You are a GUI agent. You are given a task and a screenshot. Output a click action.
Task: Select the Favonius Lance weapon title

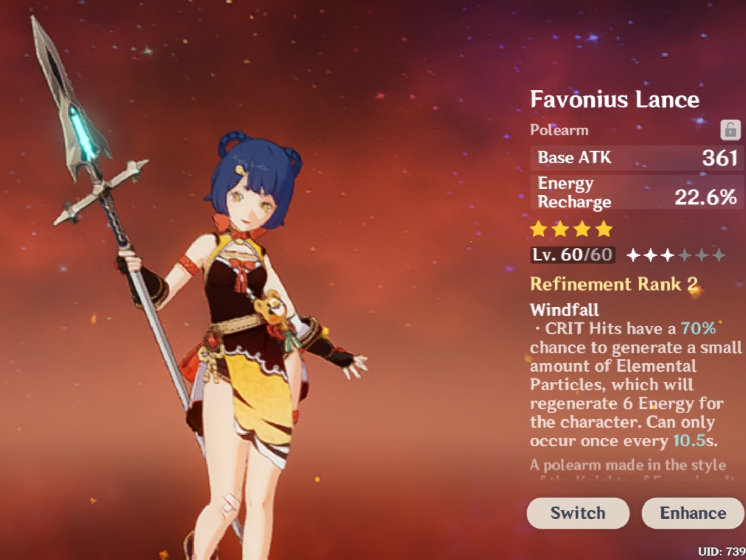[x=615, y=99]
